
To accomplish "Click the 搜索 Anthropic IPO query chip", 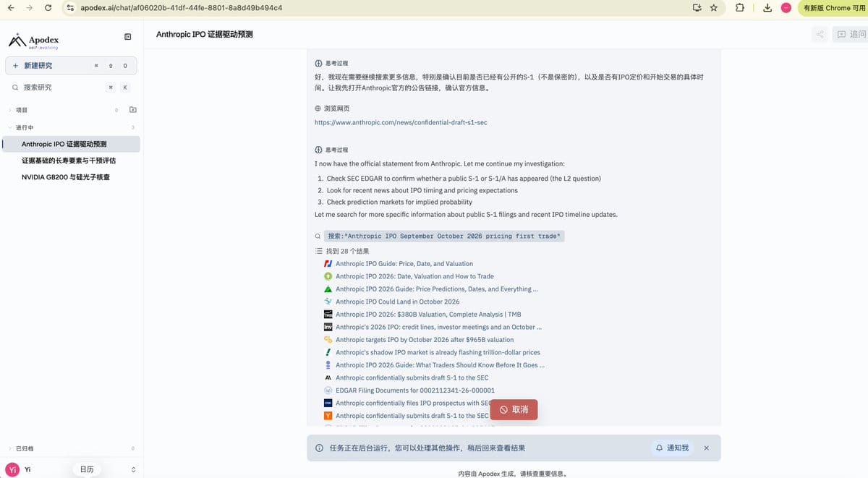I will click(444, 236).
